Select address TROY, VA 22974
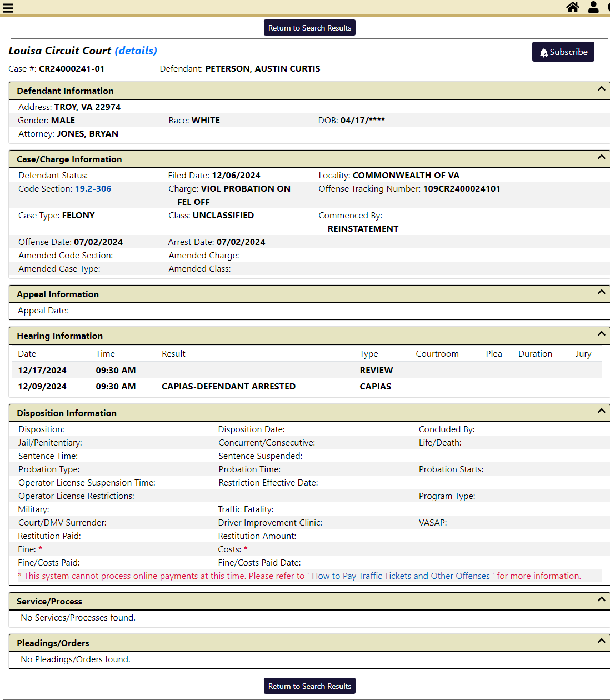 [x=87, y=107]
